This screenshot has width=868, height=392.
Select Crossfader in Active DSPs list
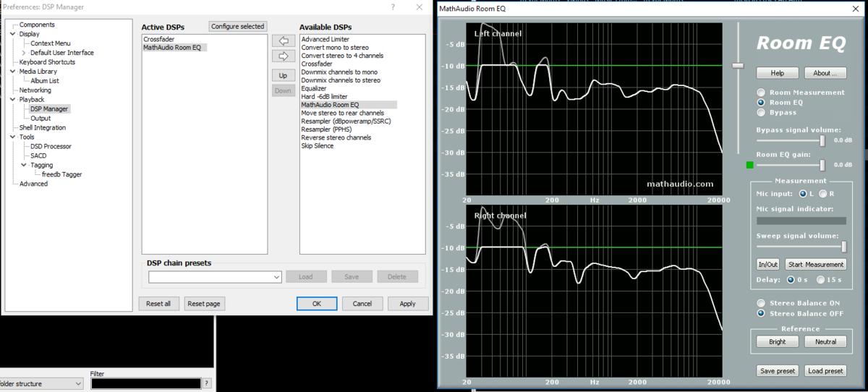pos(158,39)
